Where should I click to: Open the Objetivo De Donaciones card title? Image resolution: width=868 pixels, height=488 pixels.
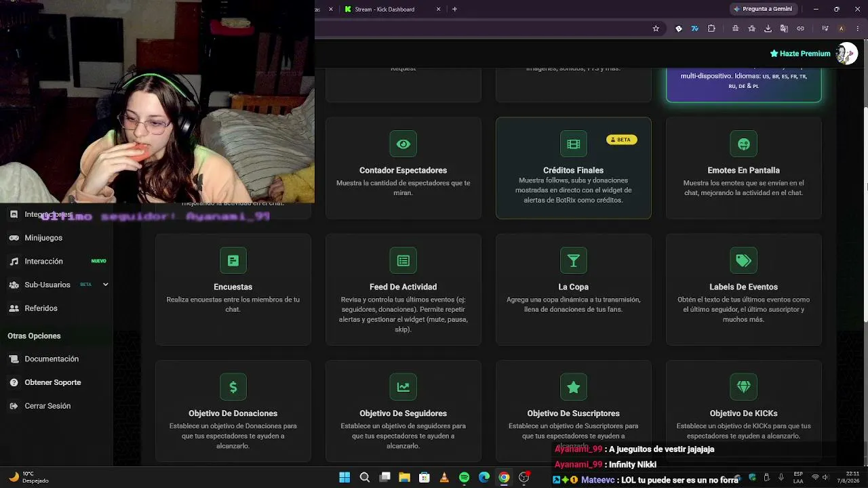coord(233,413)
